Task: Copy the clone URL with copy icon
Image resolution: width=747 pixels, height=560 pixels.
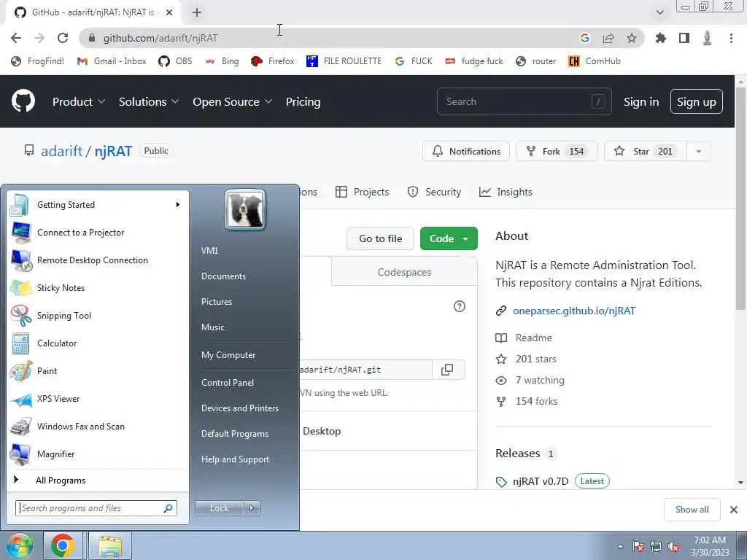Action: click(x=447, y=370)
